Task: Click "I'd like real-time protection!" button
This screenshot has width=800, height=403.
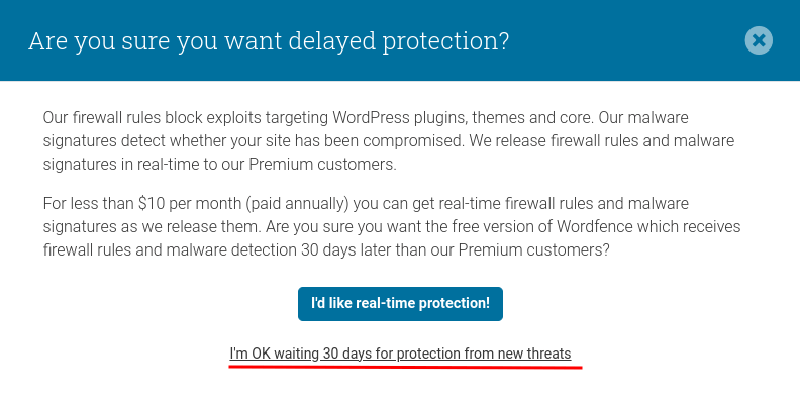Action: pyautogui.click(x=400, y=303)
